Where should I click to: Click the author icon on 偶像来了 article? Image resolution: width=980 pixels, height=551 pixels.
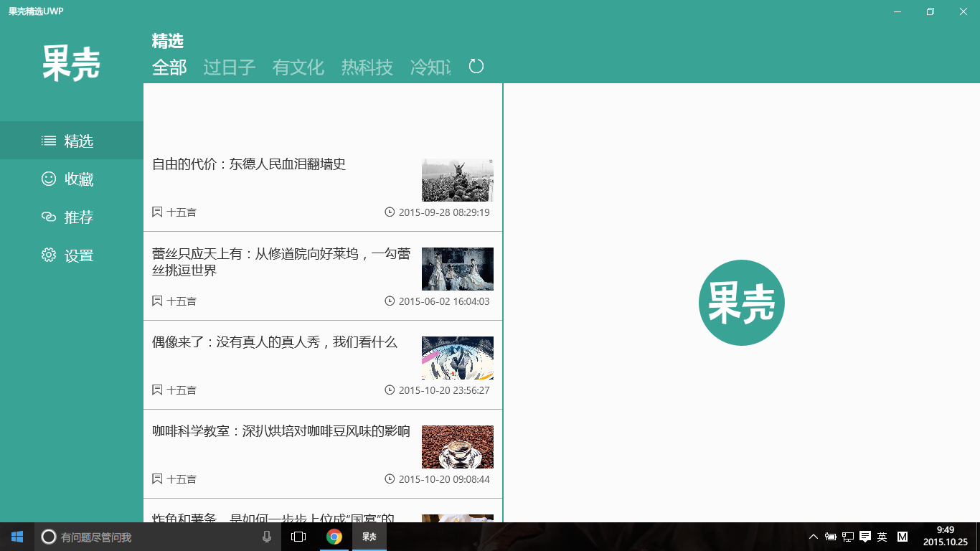(157, 390)
